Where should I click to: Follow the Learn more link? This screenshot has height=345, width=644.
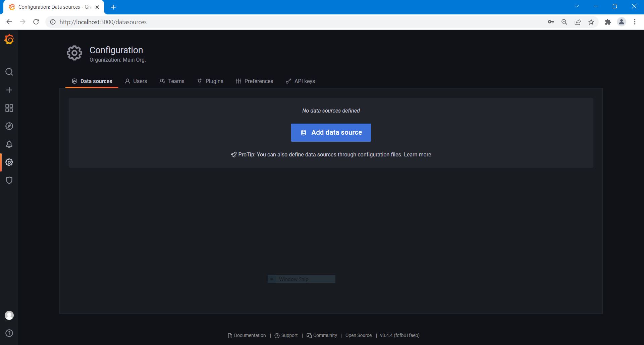(x=417, y=155)
